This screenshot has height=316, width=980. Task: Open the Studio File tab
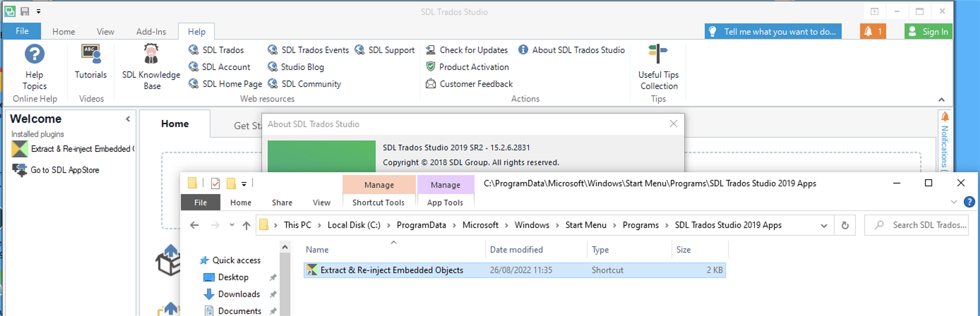[x=22, y=31]
